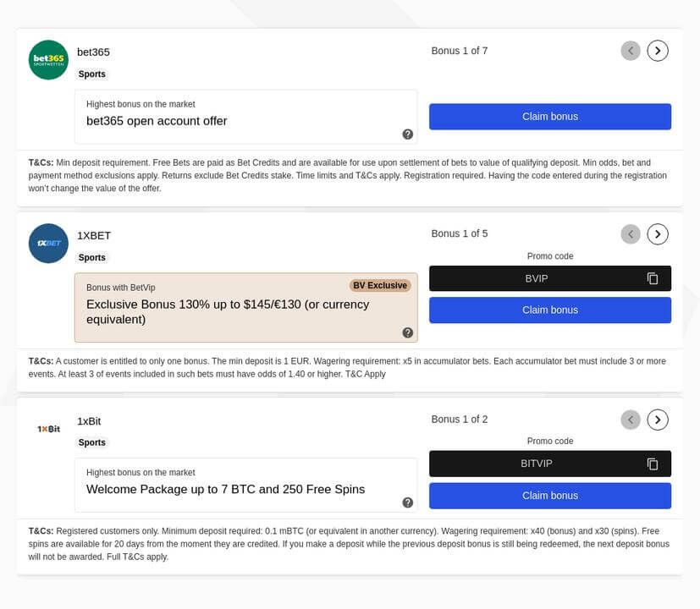Click 'Bonus 1 of 5' counter text
Screen dimensions: 700x609
coord(460,233)
